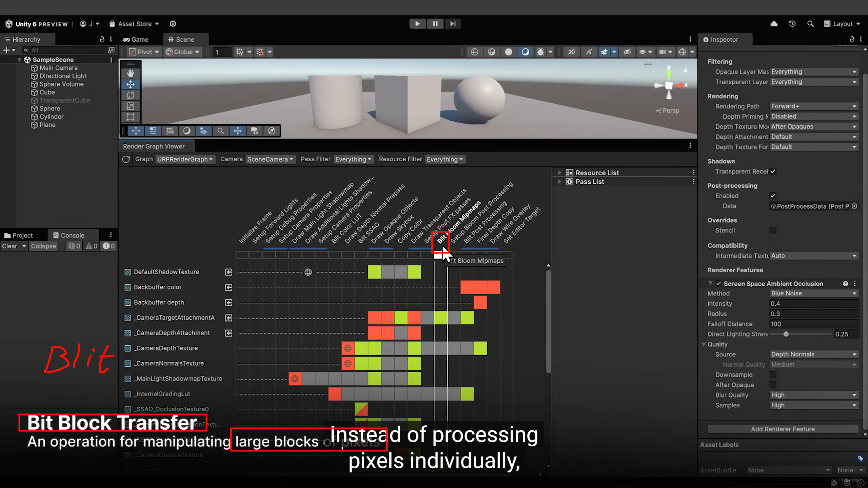Click the globe icon on _MainLightShadowmapTexture row
Viewport: 868px width, 488px height.
(x=295, y=379)
